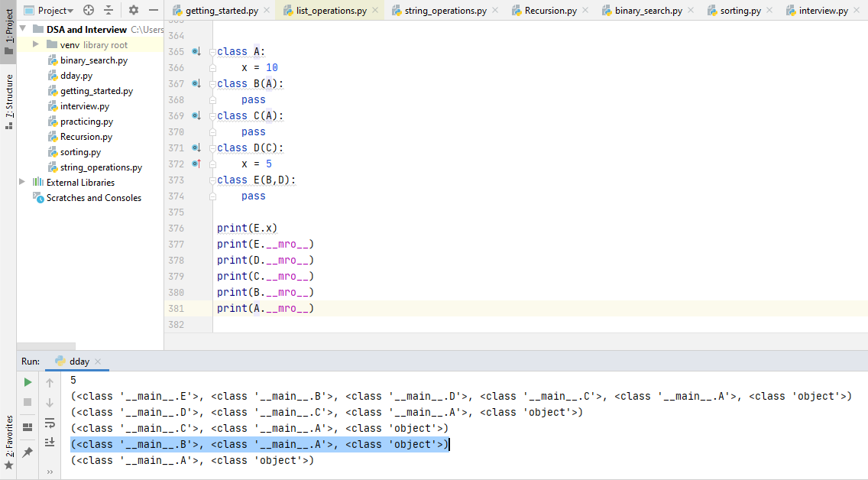
Task: Toggle pin tab in Run panel
Action: 28,452
